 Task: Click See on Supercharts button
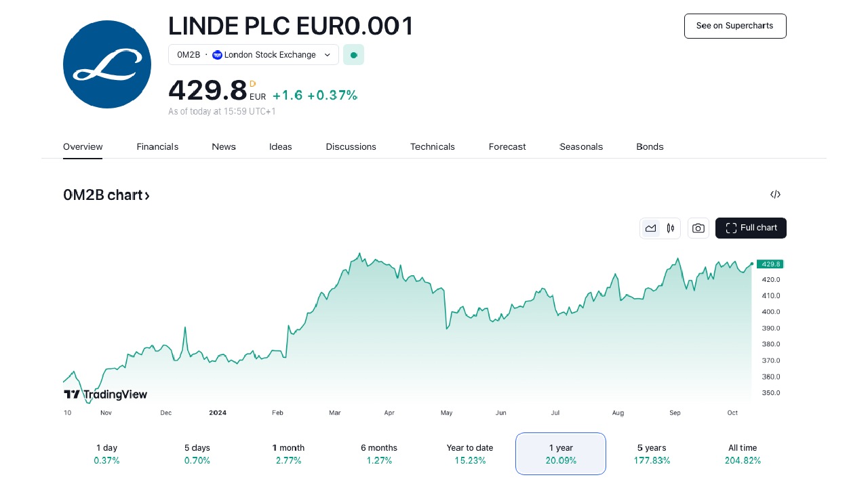coord(735,26)
